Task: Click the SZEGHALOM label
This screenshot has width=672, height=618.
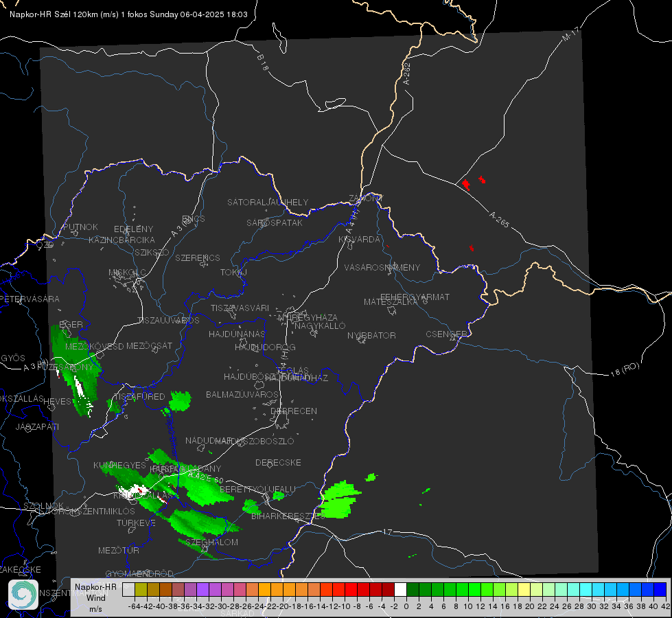Action: pyautogui.click(x=211, y=542)
